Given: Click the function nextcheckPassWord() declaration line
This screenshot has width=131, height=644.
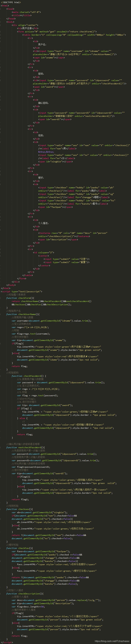Looking at the screenshot, I should pos(26,448).
